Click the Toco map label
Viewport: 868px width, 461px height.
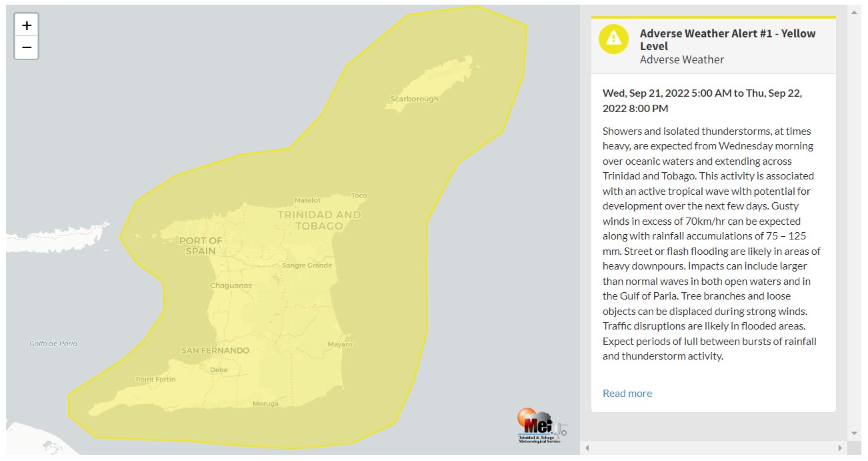(x=359, y=195)
